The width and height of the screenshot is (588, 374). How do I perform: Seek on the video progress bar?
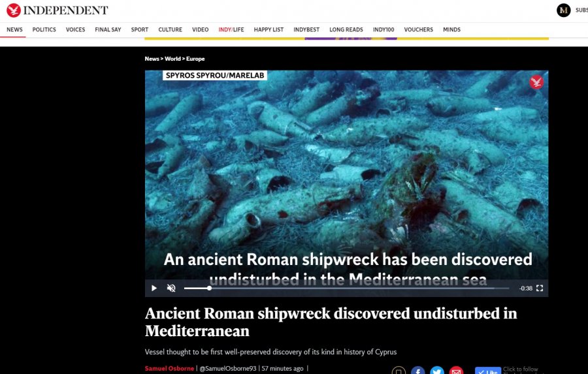346,288
